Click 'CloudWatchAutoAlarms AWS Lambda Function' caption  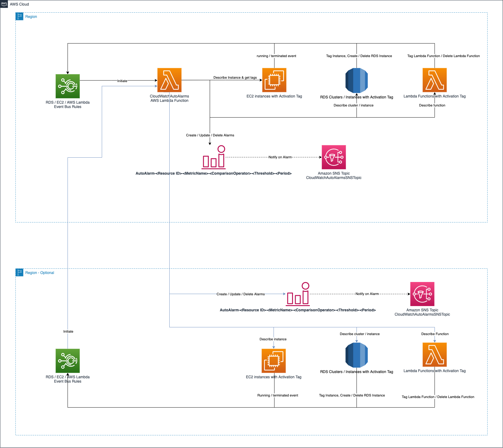(x=169, y=98)
